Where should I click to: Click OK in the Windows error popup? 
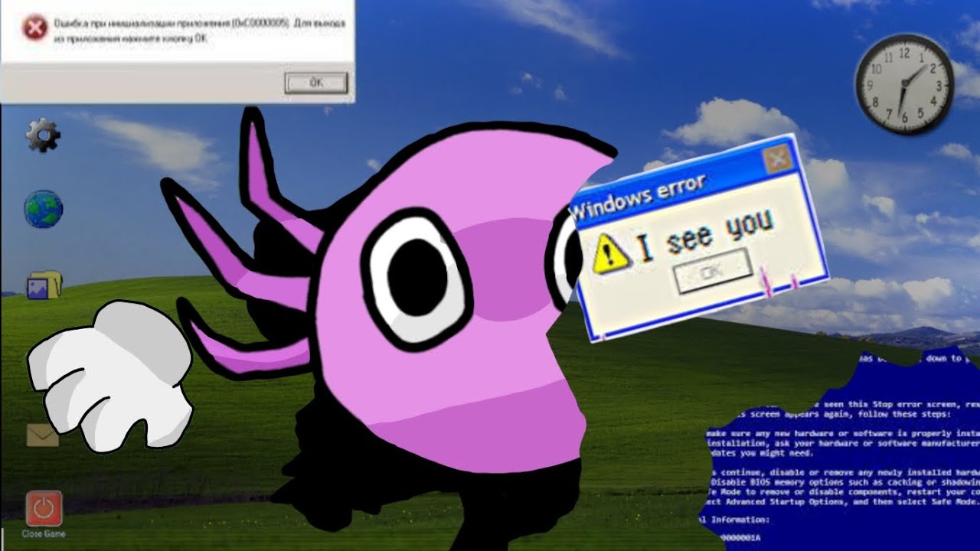712,271
